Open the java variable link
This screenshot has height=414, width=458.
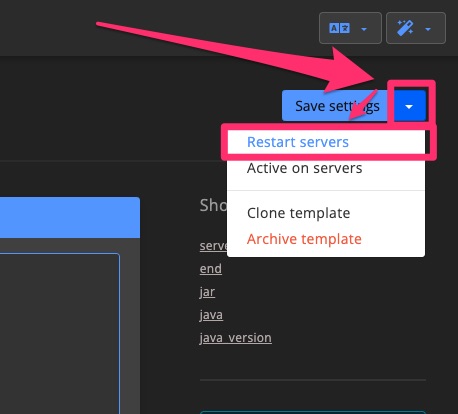pyautogui.click(x=211, y=315)
